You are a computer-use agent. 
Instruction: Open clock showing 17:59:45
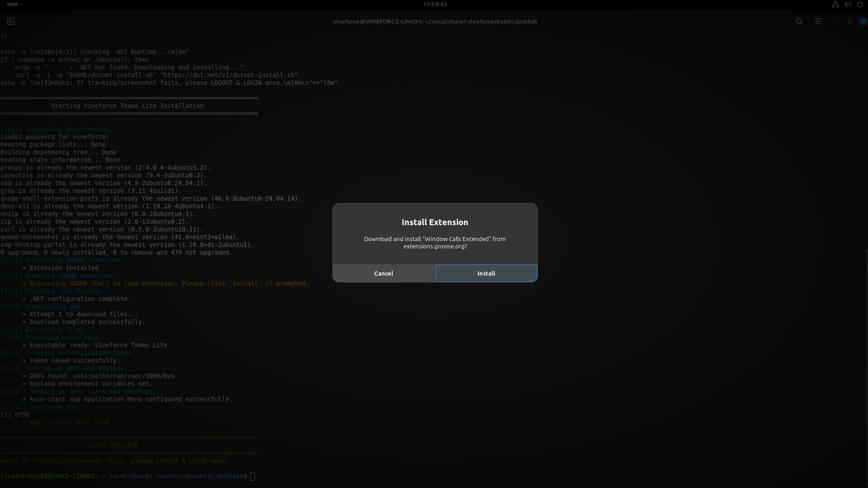click(435, 4)
